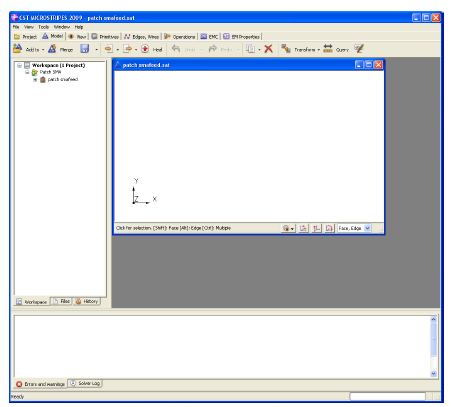Screen dimensions: 453x407
Task: Click the Query measurement icon
Action: click(328, 49)
